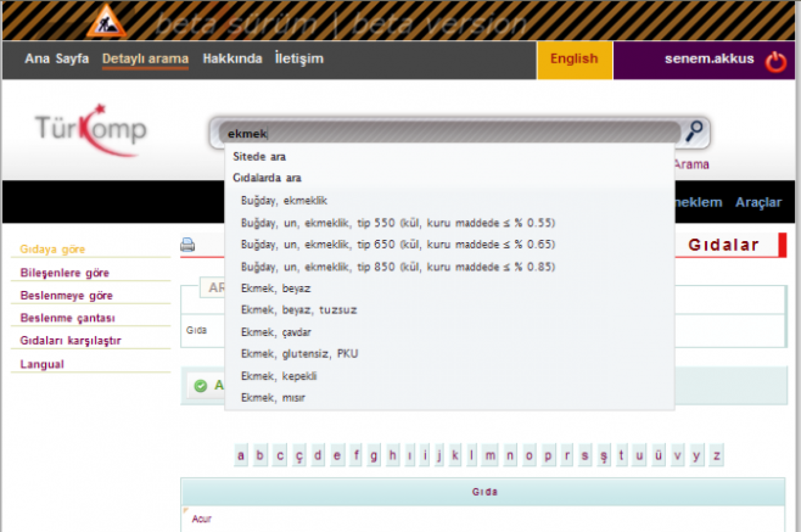Open 'Beslenme çantası' sidebar link
Screen dimensions: 801x532
(68, 318)
